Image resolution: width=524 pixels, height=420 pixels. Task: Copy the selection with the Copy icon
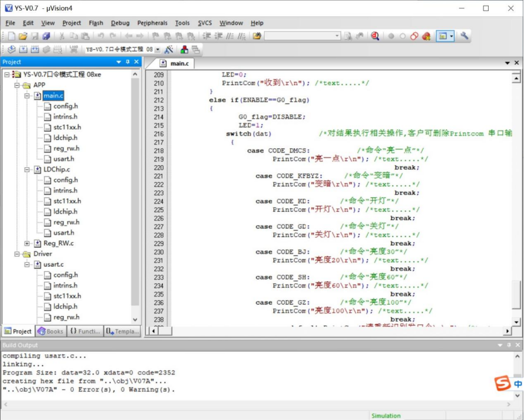click(73, 36)
